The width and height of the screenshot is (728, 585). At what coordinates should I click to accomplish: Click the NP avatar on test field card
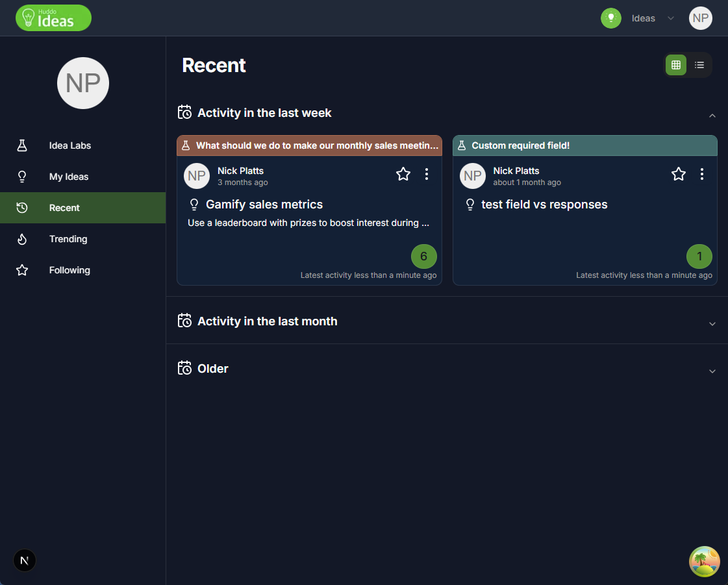click(473, 176)
